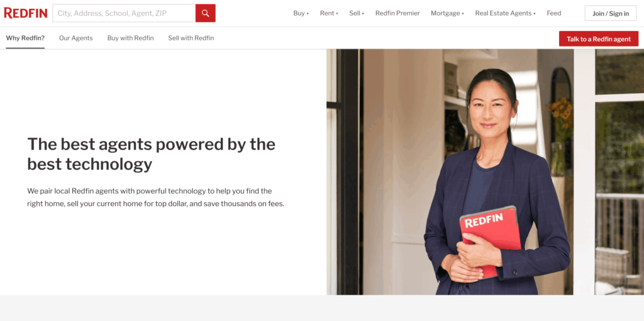This screenshot has width=644, height=321.
Task: Focus the City, Address, School search field
Action: (x=124, y=13)
